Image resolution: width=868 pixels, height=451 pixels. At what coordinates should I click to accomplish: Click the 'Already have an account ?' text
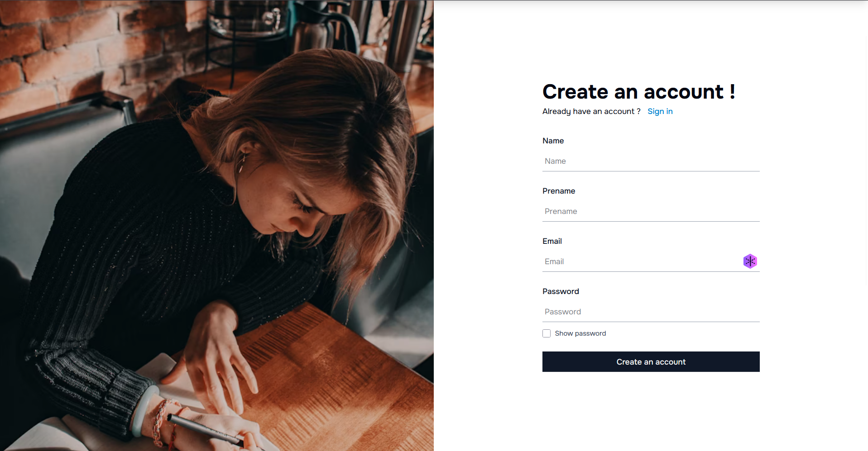coord(591,111)
